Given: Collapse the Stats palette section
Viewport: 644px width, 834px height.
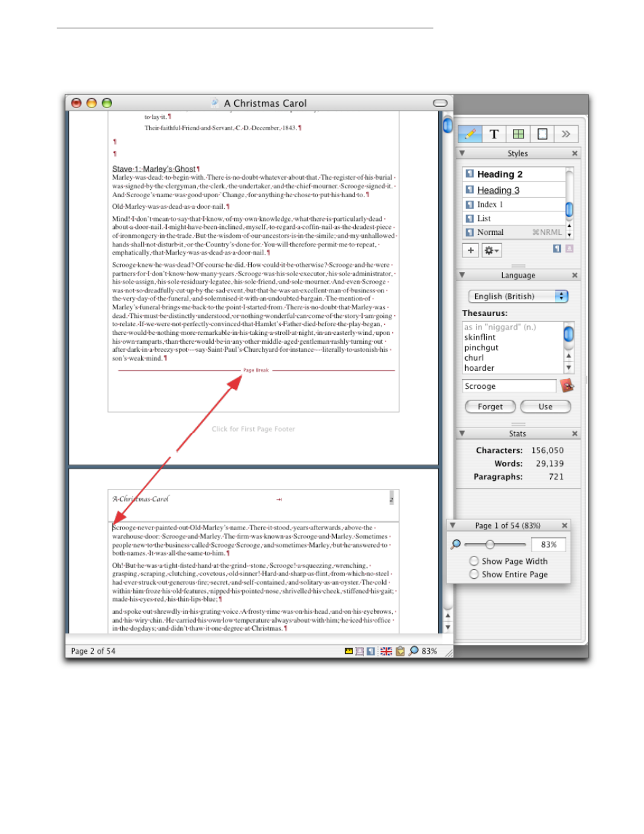Looking at the screenshot, I should [x=462, y=434].
